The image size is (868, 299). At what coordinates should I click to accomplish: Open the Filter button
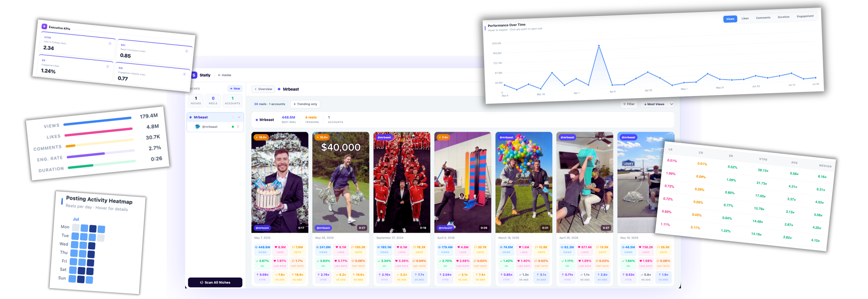(629, 104)
